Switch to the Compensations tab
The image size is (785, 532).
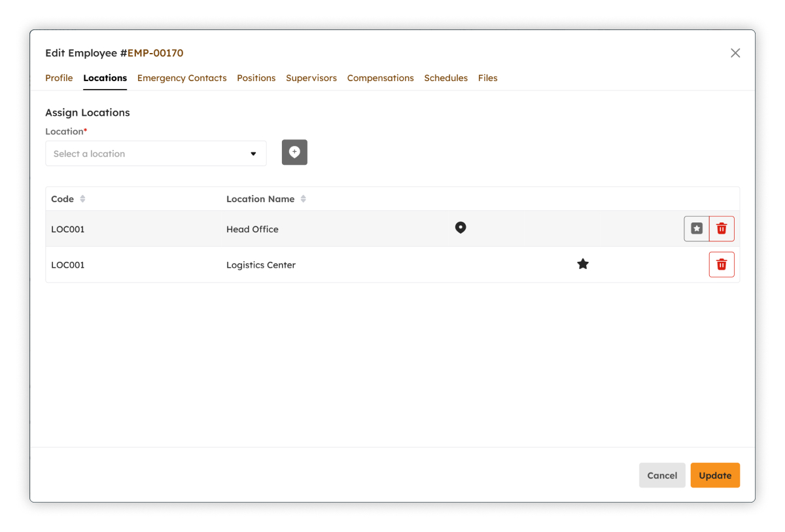click(x=381, y=78)
